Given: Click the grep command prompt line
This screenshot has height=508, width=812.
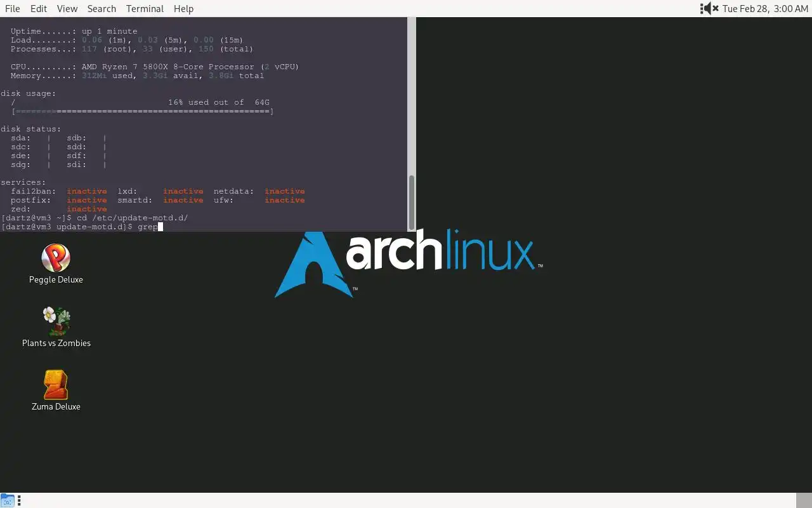Looking at the screenshot, I should coord(82,227).
